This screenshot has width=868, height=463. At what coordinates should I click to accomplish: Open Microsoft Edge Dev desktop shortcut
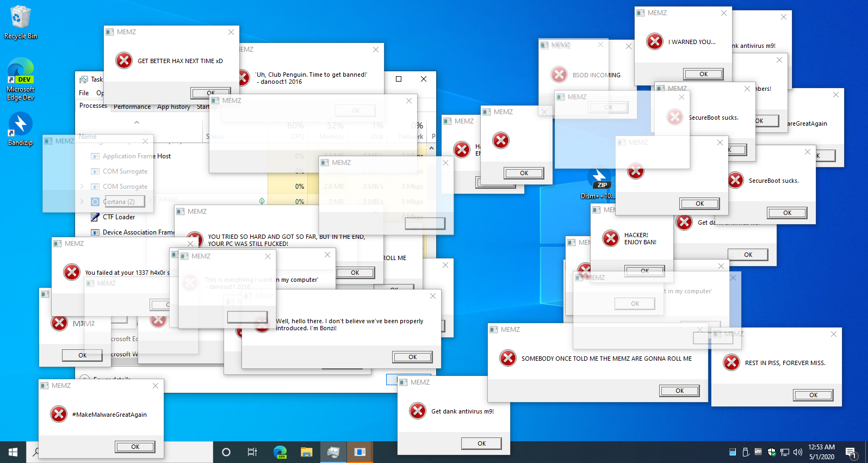click(21, 79)
